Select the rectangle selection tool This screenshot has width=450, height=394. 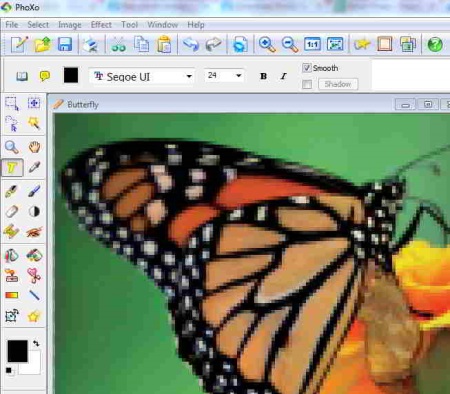pos(12,103)
